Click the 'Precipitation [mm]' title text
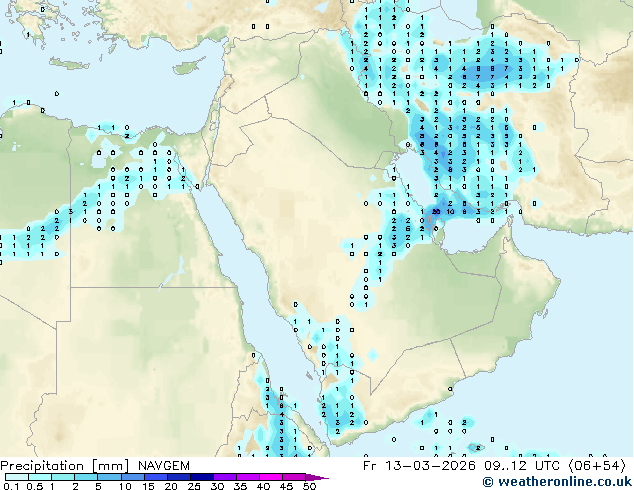634x490 pixels. point(65,466)
